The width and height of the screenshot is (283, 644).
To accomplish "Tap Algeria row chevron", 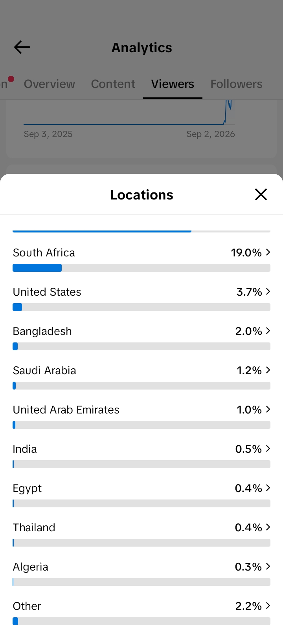I will (x=268, y=566).
